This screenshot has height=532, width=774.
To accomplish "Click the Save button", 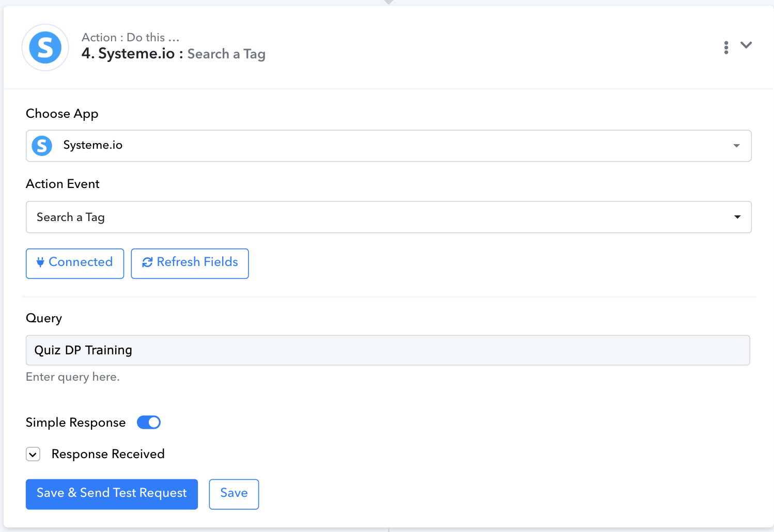I will [x=234, y=494].
